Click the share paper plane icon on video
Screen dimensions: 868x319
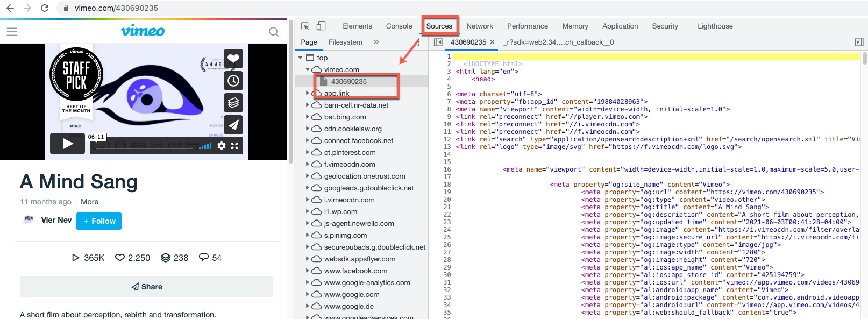tap(233, 125)
